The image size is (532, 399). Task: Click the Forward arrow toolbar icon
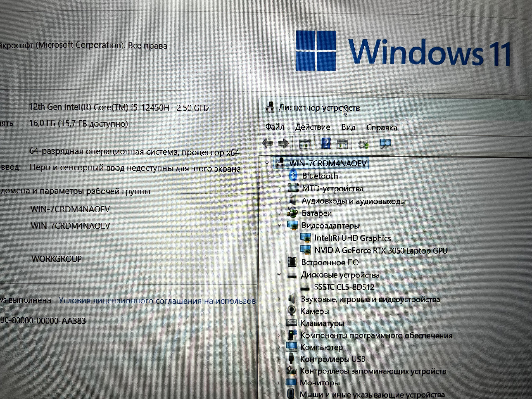[283, 144]
